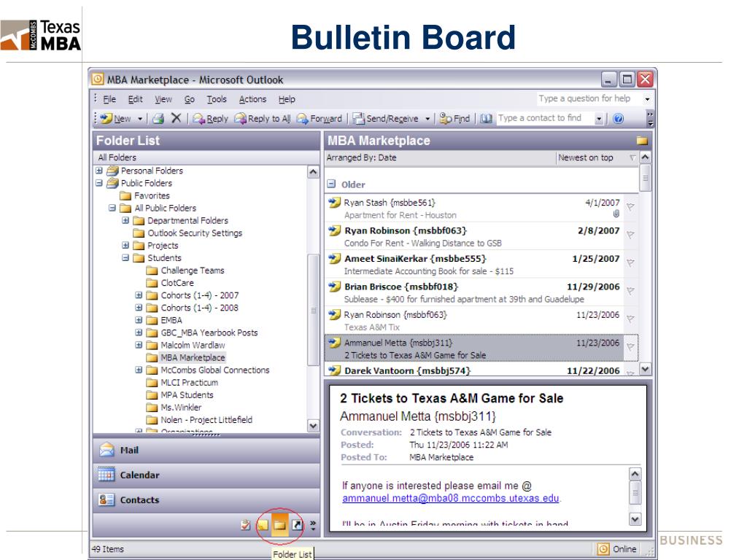Open the File menu
747x560 pixels.
tap(109, 99)
